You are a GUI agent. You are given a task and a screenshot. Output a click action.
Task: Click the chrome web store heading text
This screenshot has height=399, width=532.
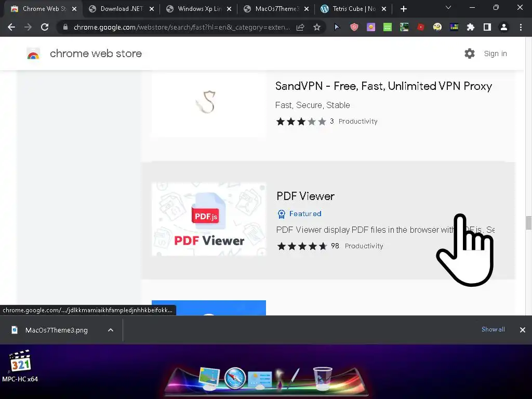coord(96,54)
